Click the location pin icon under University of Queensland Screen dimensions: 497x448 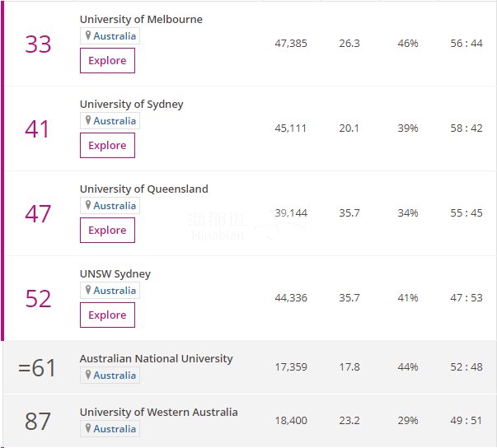pos(88,205)
